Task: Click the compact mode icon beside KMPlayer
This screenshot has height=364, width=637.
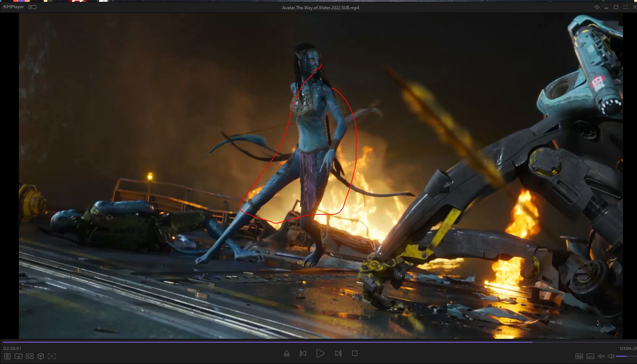Action: pos(33,7)
